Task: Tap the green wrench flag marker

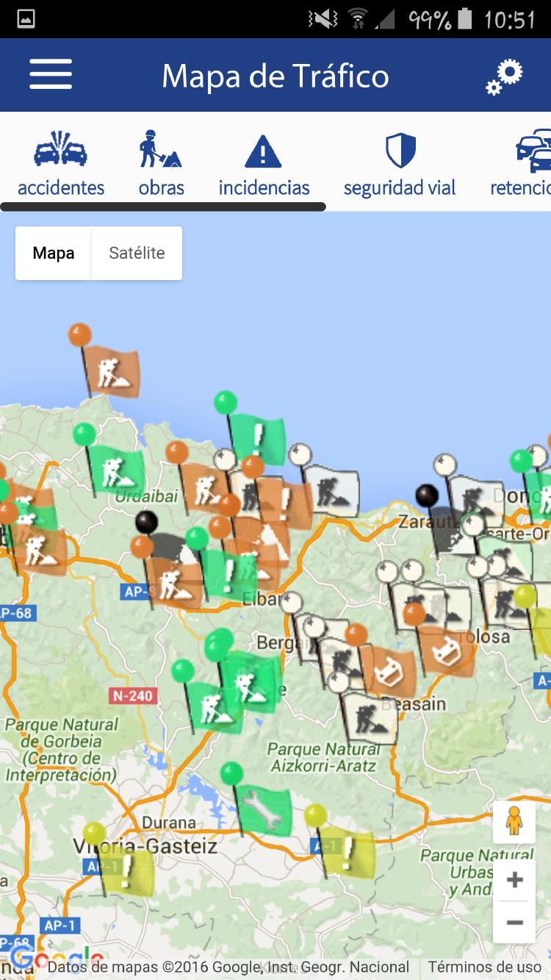Action: (264, 810)
